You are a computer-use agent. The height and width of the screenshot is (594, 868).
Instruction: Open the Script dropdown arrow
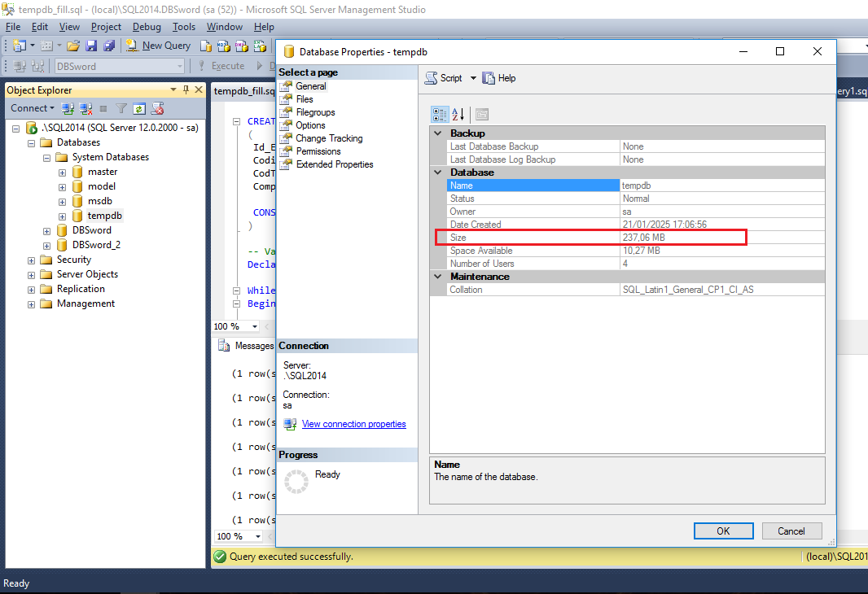tap(473, 78)
